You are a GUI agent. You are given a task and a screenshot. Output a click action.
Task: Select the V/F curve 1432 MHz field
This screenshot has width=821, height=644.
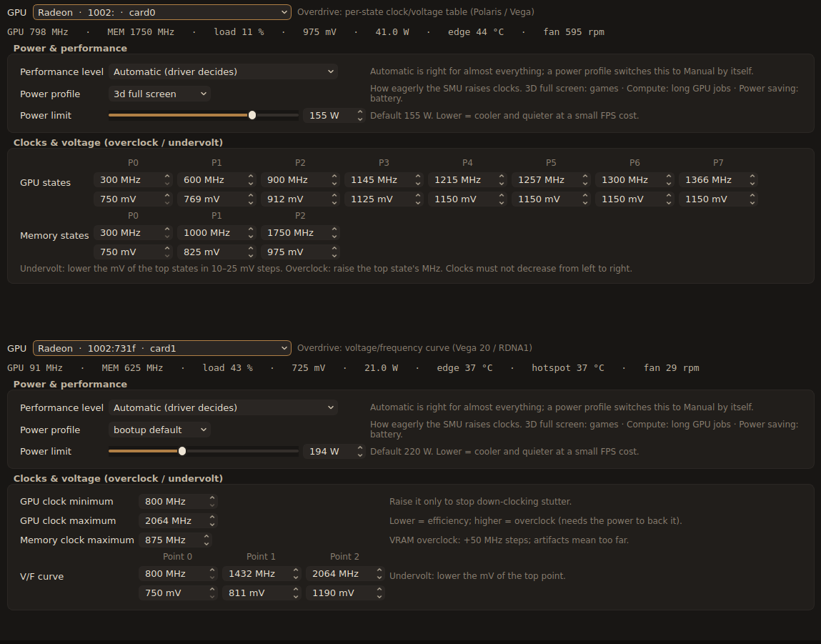pos(262,574)
